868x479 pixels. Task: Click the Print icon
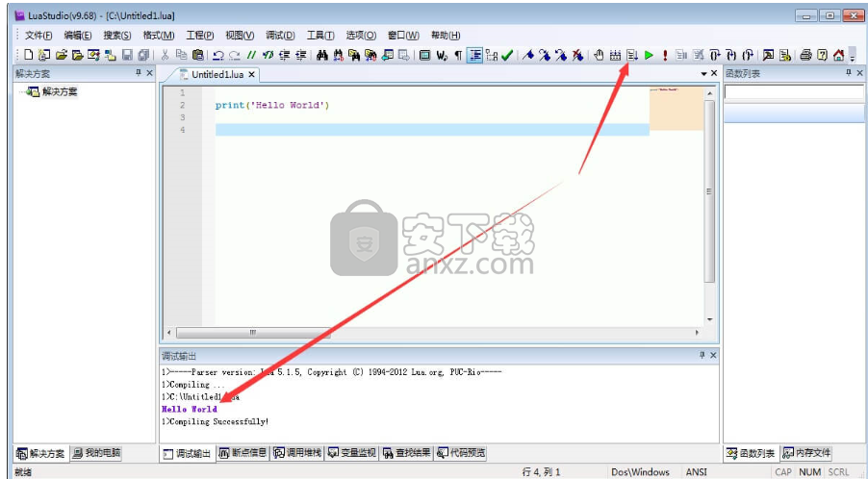806,56
